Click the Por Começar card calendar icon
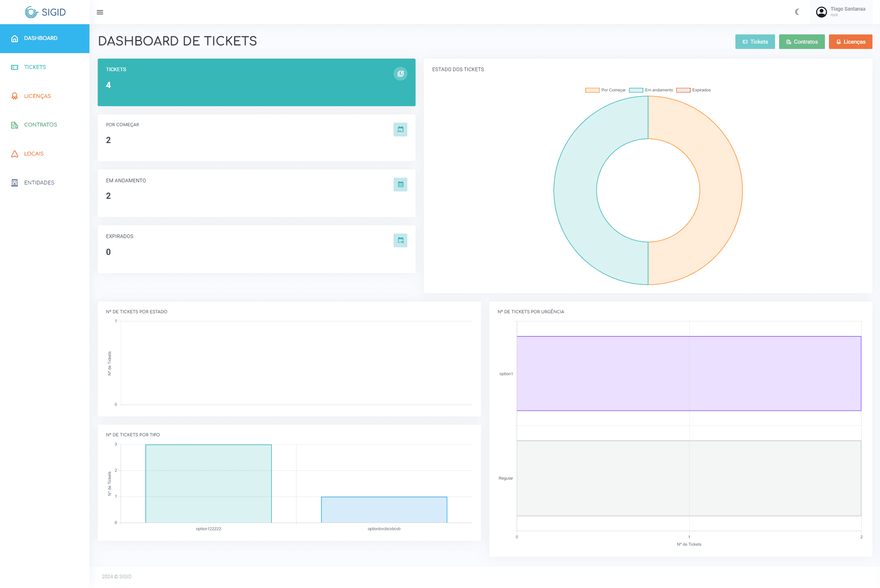Viewport: 880px width, 588px height. coord(400,130)
